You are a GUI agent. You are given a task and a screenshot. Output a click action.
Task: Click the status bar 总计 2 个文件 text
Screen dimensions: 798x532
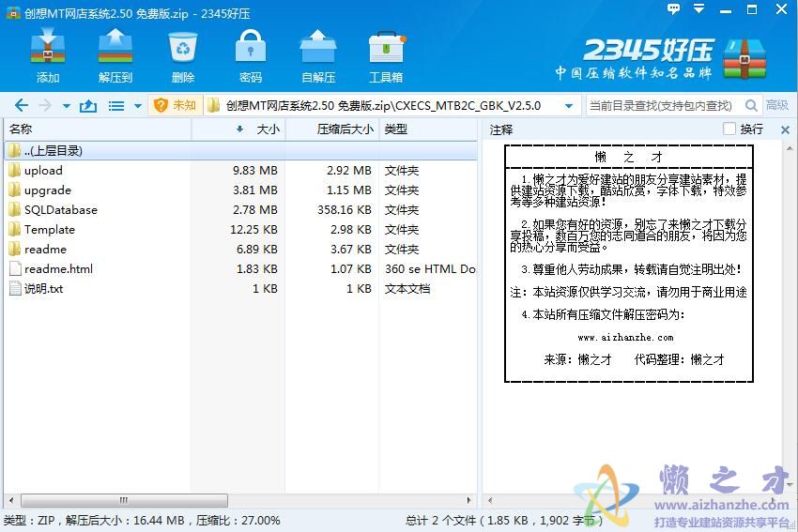[x=440, y=521]
